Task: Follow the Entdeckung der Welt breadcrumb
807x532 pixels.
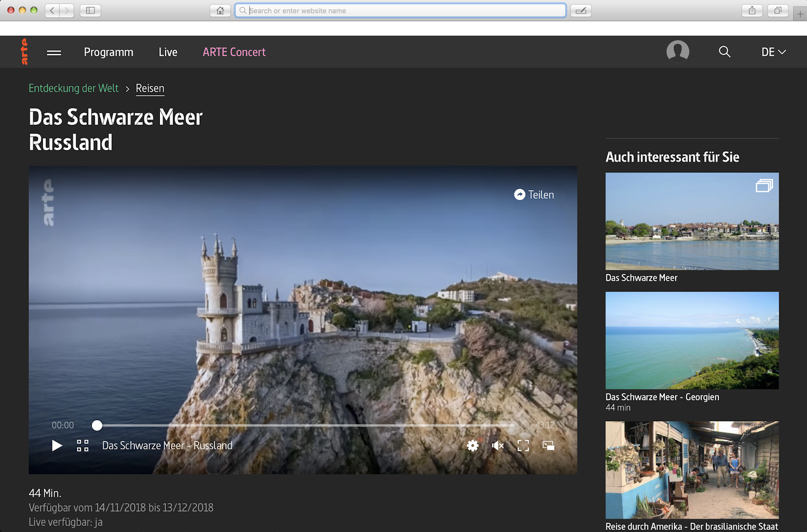Action: point(74,88)
